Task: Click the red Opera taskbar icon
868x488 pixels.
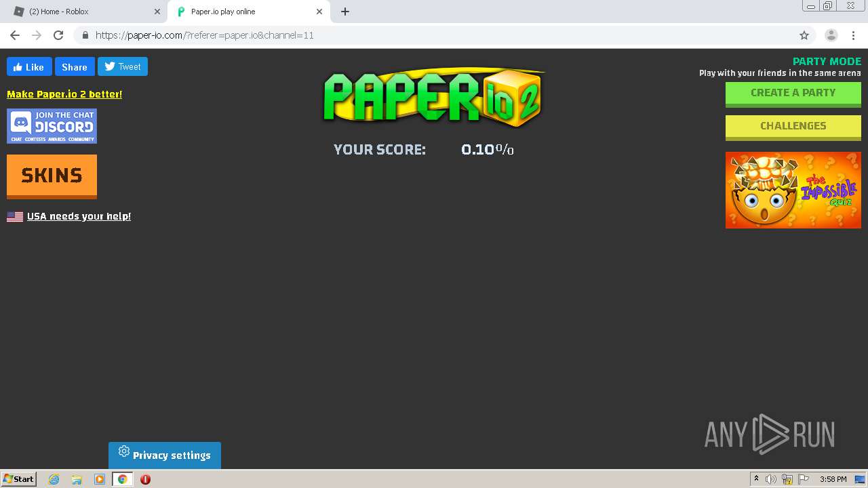Action: pyautogui.click(x=145, y=479)
